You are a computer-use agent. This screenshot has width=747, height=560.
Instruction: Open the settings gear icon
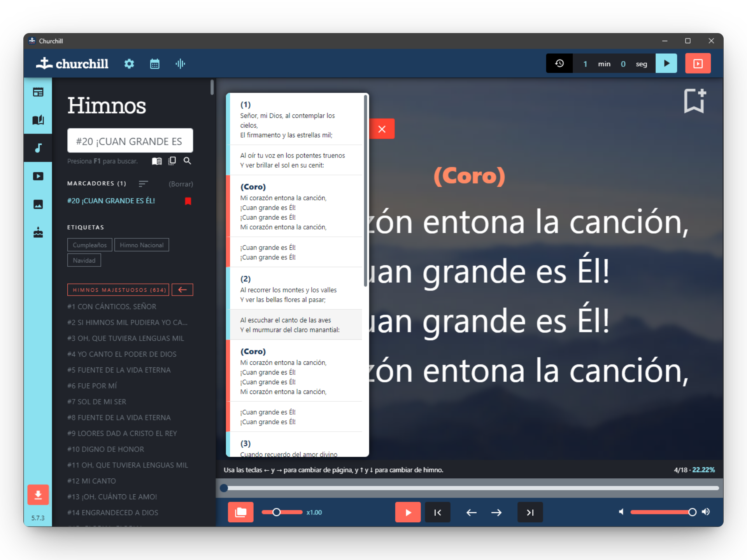[129, 64]
